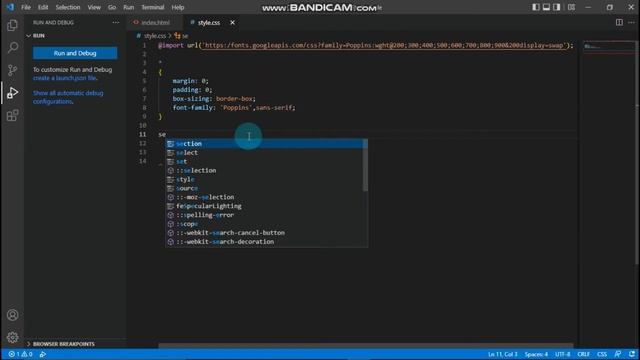
Task: Click the code minimap
Action: pyautogui.click(x=609, y=47)
